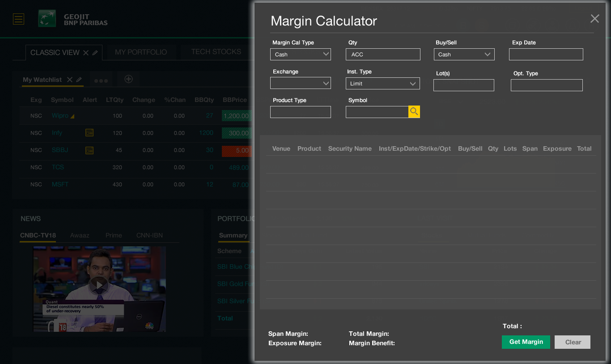
Task: Click the Get Margin button
Action: pos(526,342)
